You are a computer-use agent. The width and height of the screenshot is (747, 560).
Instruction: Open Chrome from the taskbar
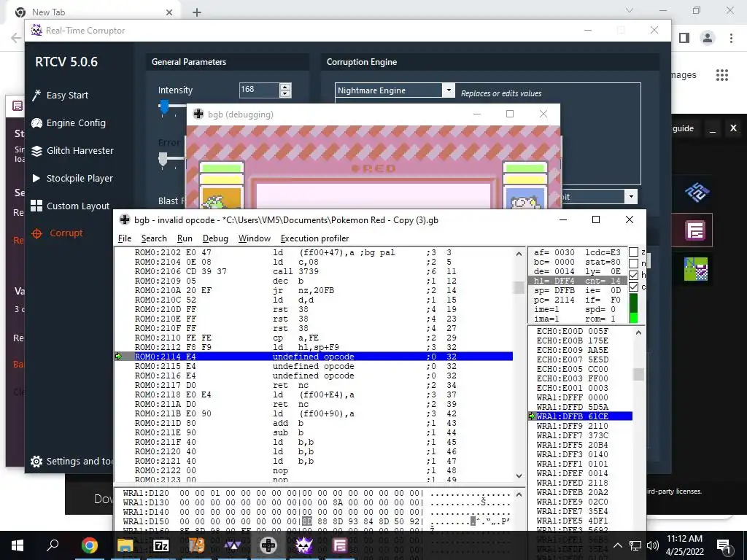tap(89, 545)
